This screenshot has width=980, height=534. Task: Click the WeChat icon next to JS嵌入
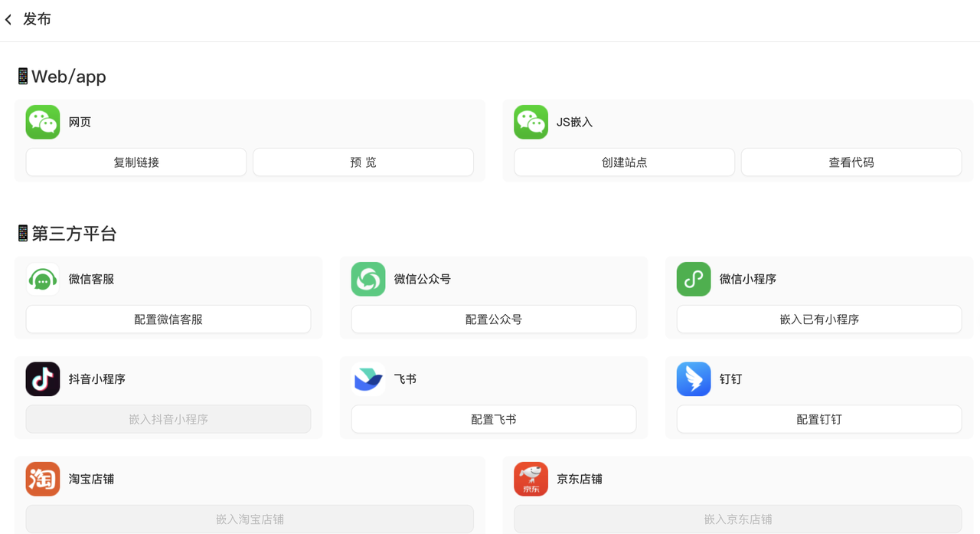click(531, 122)
